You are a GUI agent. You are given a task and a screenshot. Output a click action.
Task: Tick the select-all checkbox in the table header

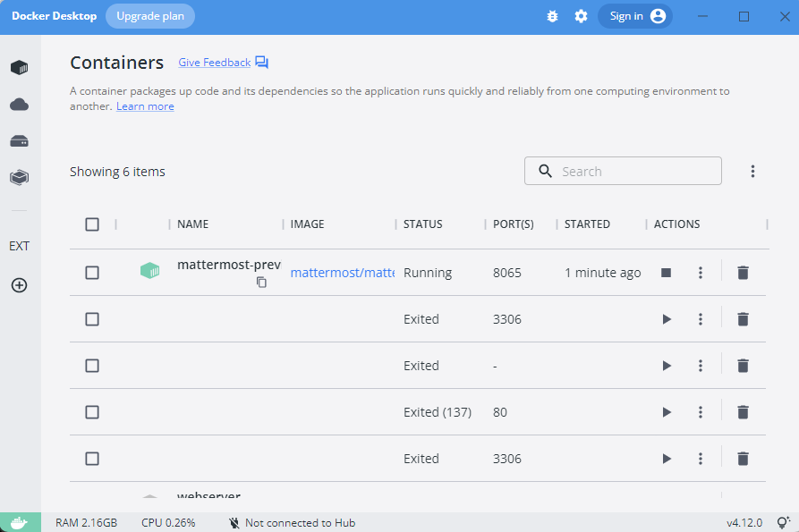click(92, 224)
